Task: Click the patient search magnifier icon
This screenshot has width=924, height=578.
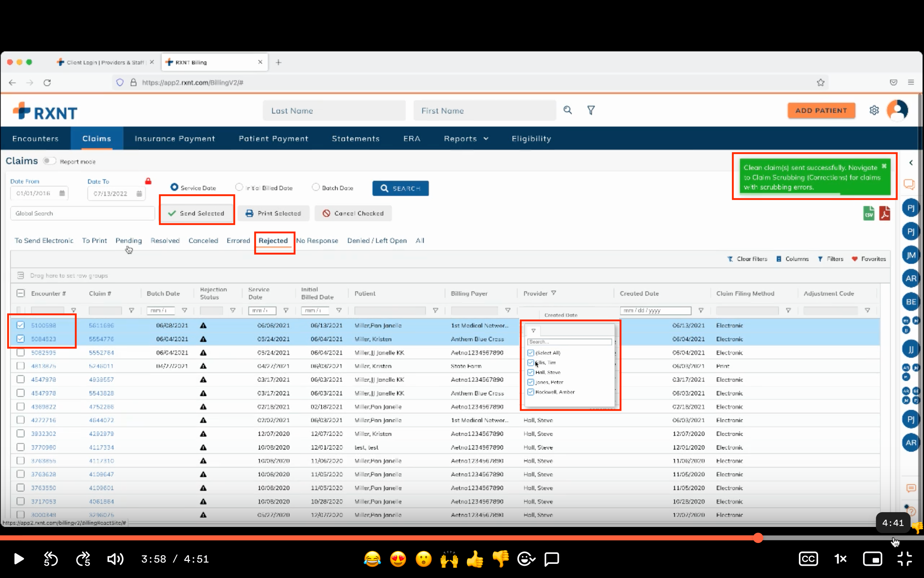Action: pos(568,110)
